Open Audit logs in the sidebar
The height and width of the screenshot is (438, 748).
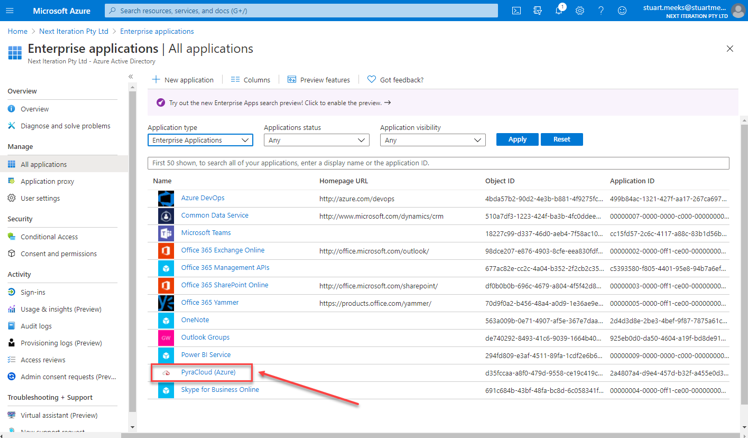coord(36,326)
